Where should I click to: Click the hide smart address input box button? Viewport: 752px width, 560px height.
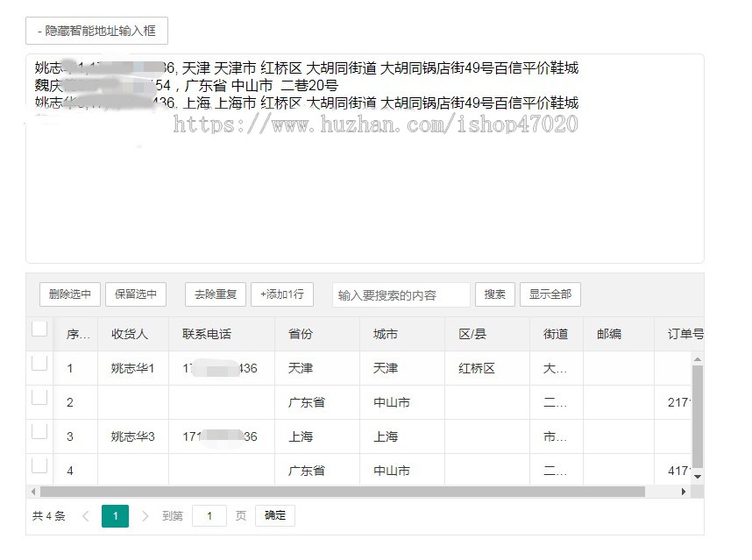[96, 31]
